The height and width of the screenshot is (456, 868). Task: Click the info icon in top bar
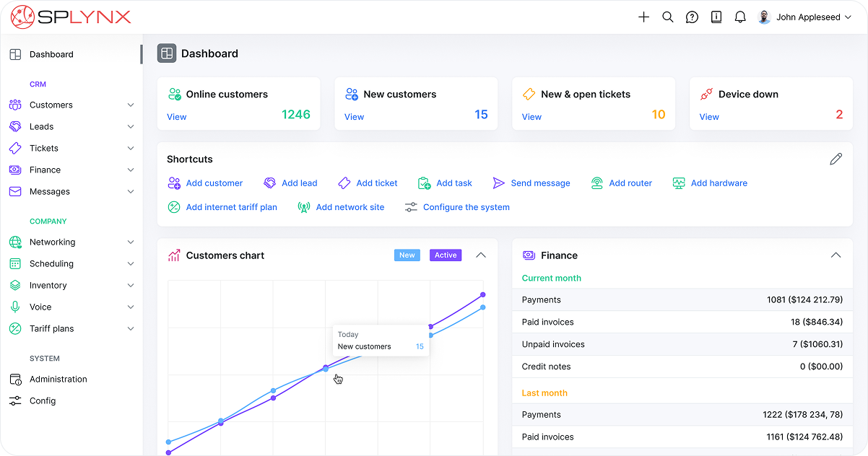(716, 17)
